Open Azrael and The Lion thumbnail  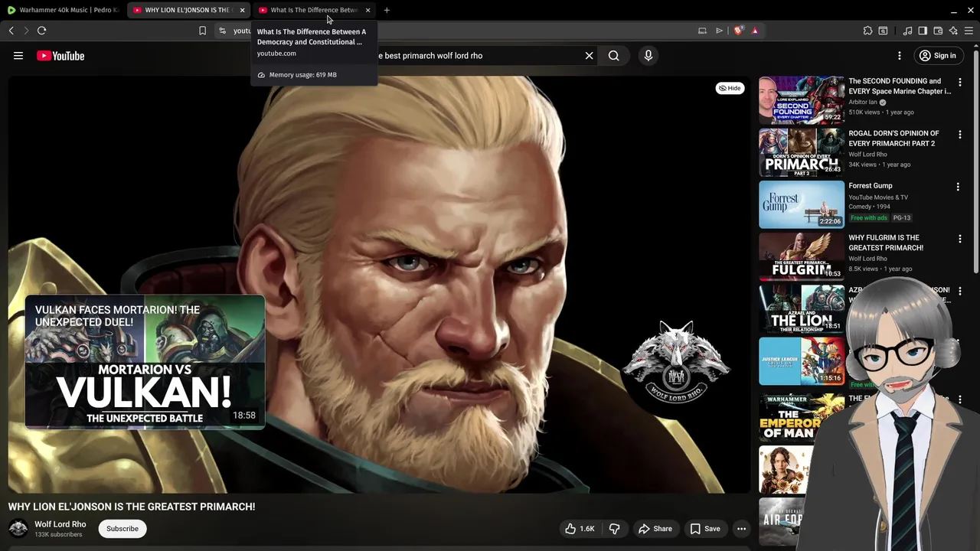pos(802,308)
